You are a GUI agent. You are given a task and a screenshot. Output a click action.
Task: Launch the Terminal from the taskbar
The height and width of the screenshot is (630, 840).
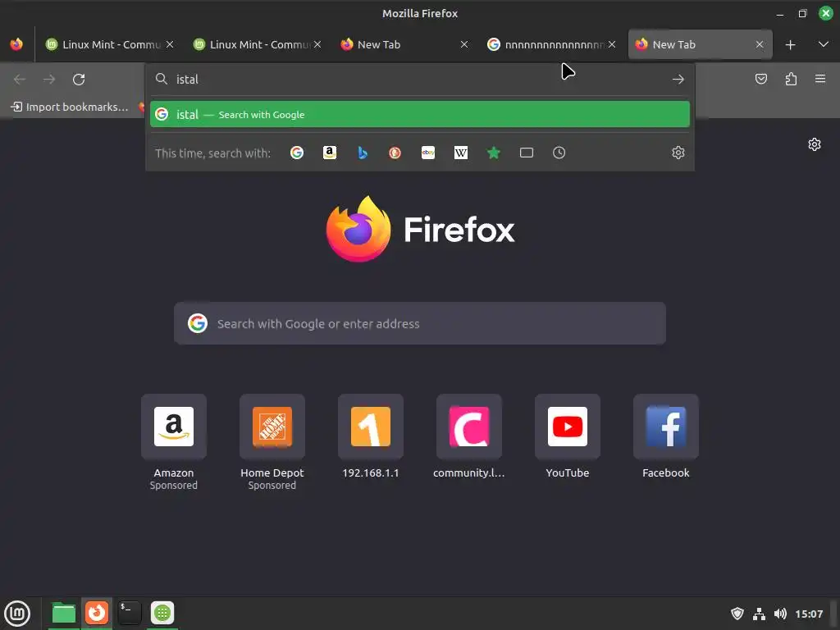(x=130, y=613)
